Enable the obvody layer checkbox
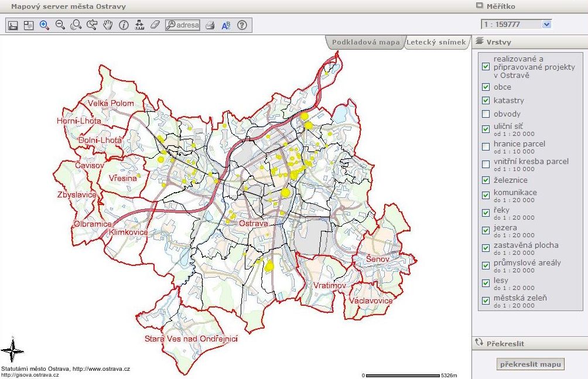Viewport: 588px width, 379px height. pos(486,114)
